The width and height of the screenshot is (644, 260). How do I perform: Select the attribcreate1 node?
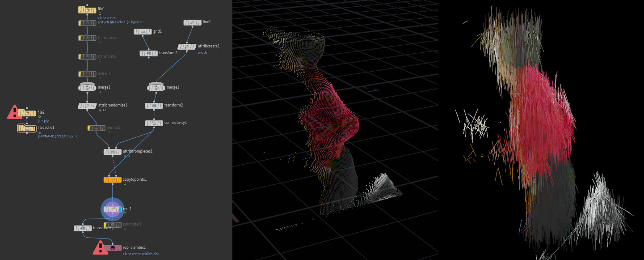tap(186, 47)
